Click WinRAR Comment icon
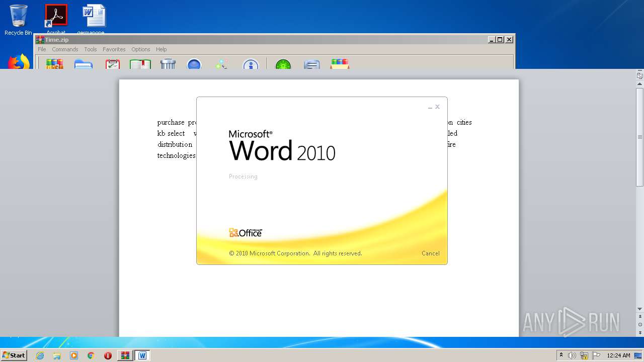Viewport: 644px width, 362px height. tap(312, 64)
